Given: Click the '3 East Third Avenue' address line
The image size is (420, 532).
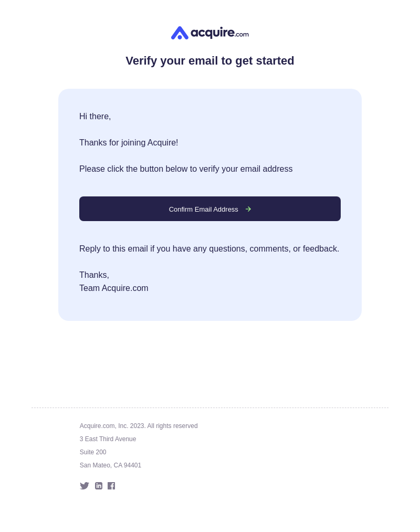Looking at the screenshot, I should [x=108, y=439].
